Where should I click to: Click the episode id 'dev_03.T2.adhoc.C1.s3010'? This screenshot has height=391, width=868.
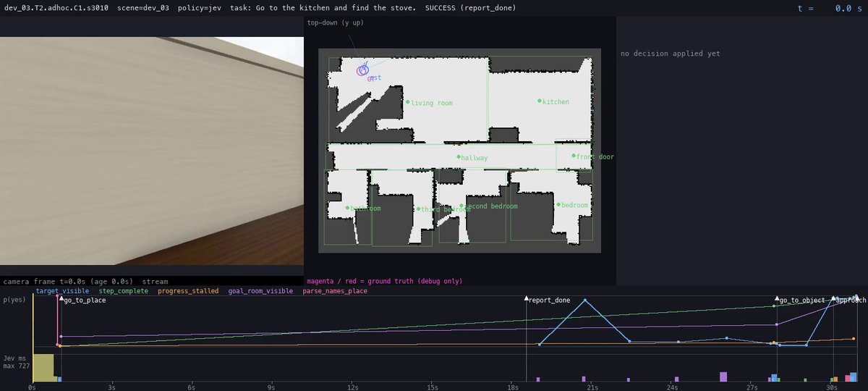(56, 8)
